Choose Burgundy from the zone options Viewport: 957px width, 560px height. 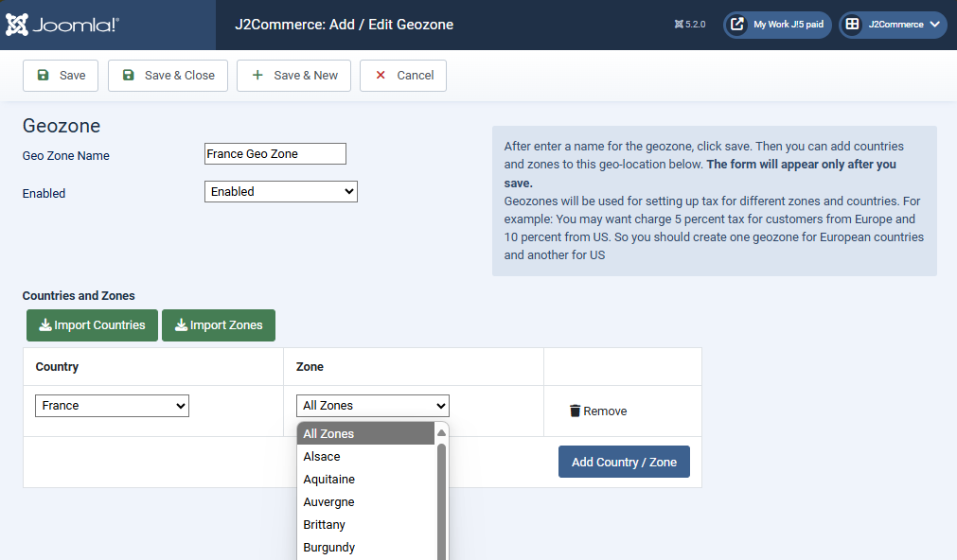[365, 547]
